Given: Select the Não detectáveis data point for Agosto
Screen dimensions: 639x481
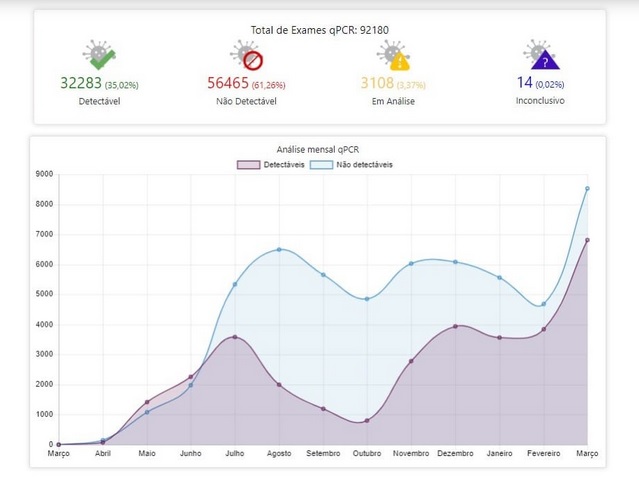Looking at the screenshot, I should 279,249.
